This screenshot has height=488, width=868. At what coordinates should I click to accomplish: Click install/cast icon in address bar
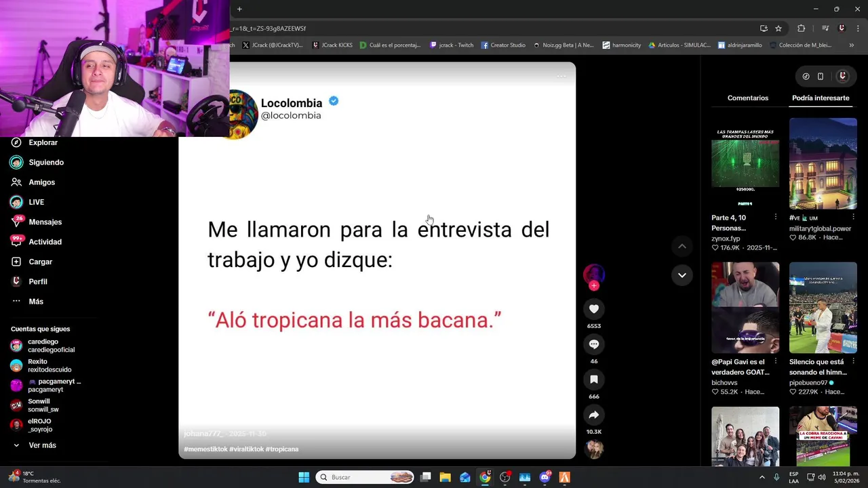(x=764, y=28)
